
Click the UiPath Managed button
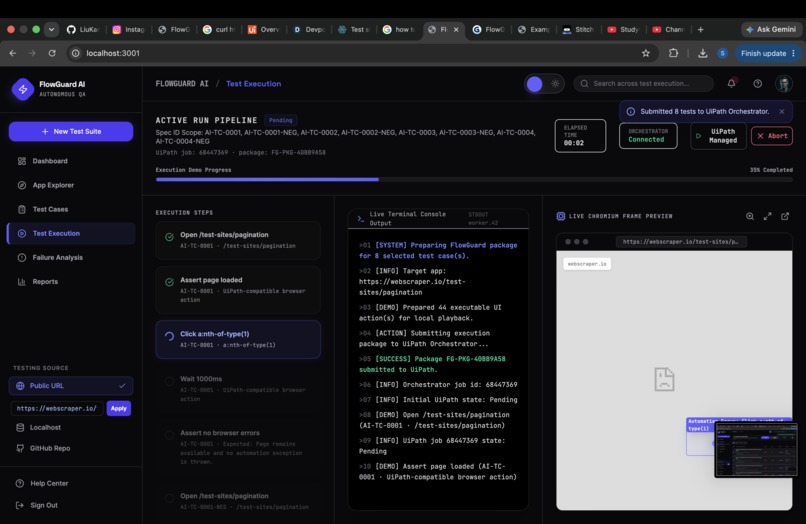click(718, 136)
